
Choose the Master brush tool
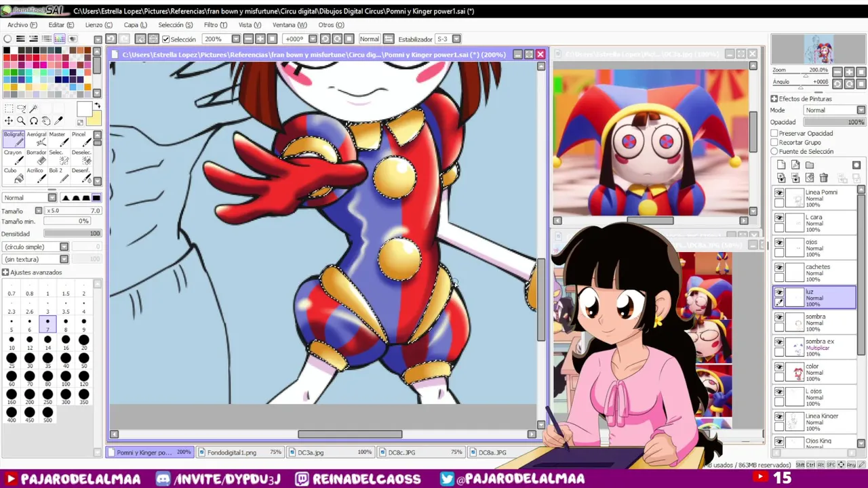pyautogui.click(x=58, y=138)
